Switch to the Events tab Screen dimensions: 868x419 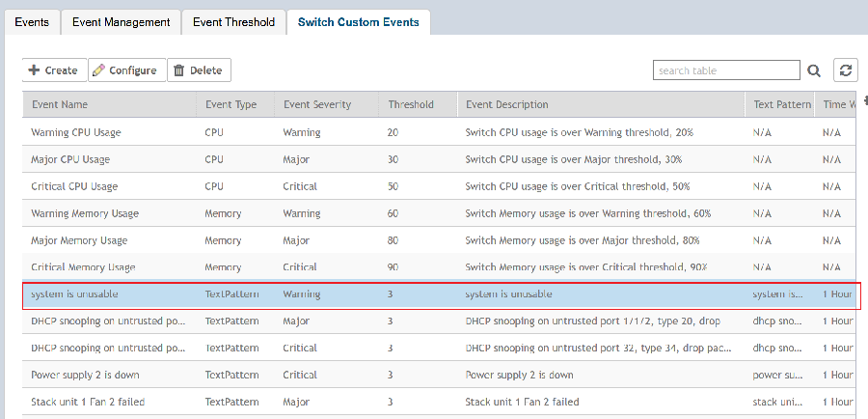coord(32,22)
